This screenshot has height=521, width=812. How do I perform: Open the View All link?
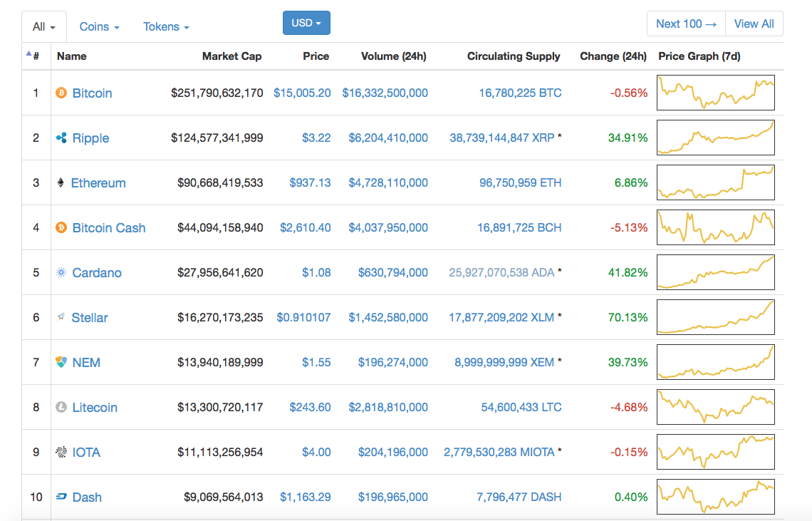(x=754, y=23)
